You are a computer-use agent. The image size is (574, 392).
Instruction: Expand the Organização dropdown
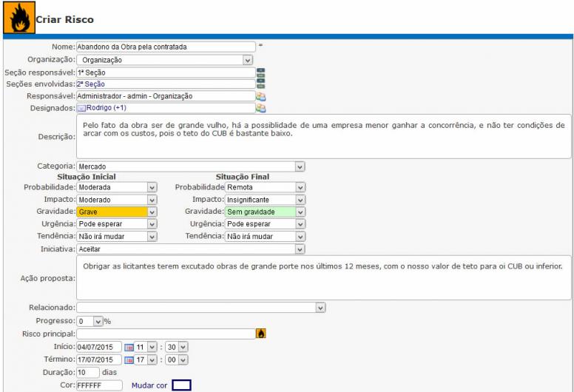pyautogui.click(x=248, y=60)
